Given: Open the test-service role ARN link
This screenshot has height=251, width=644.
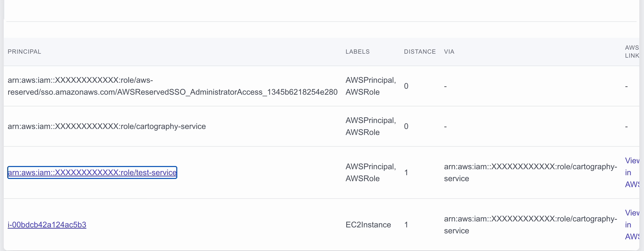Looking at the screenshot, I should click(92, 172).
